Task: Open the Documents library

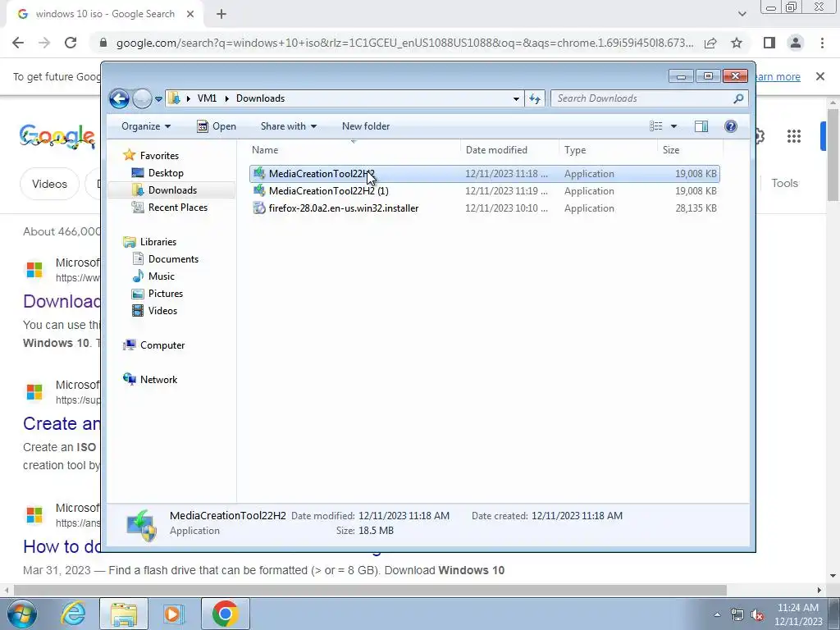Action: 173,258
